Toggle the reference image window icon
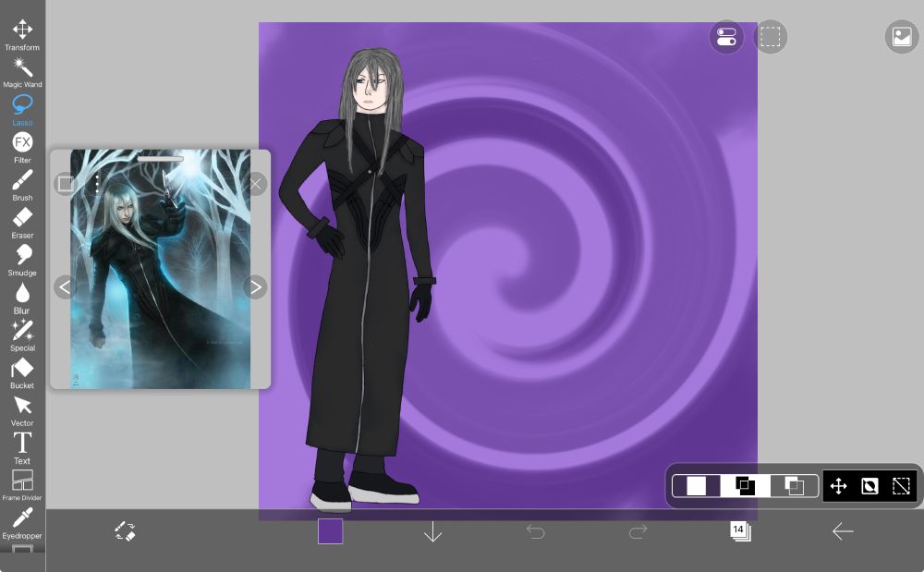Viewport: 924px width, 572px height. click(902, 37)
